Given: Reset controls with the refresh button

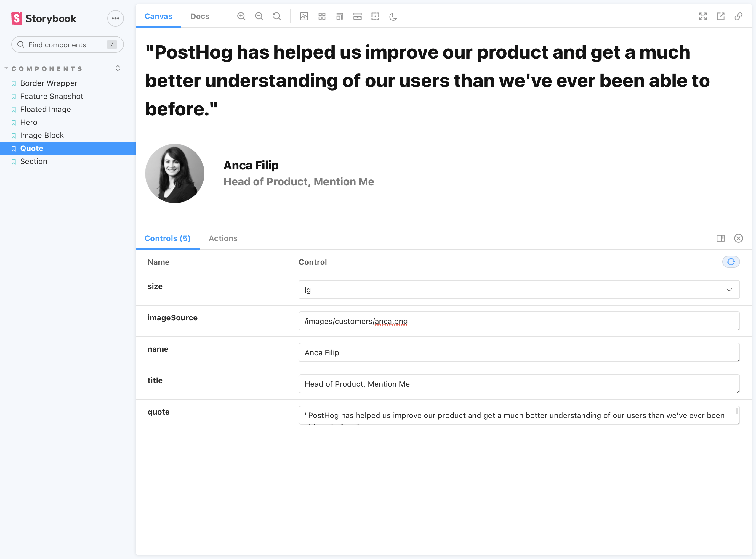Looking at the screenshot, I should pyautogui.click(x=731, y=262).
